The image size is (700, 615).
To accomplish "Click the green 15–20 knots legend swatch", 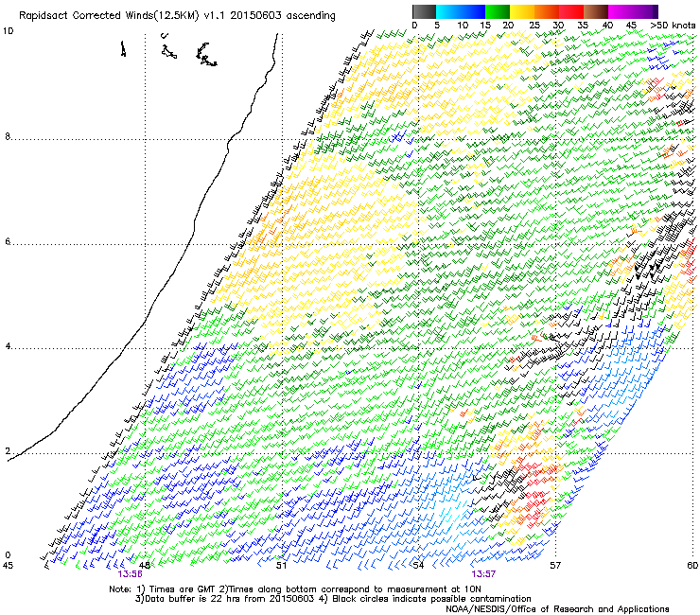I will point(498,11).
